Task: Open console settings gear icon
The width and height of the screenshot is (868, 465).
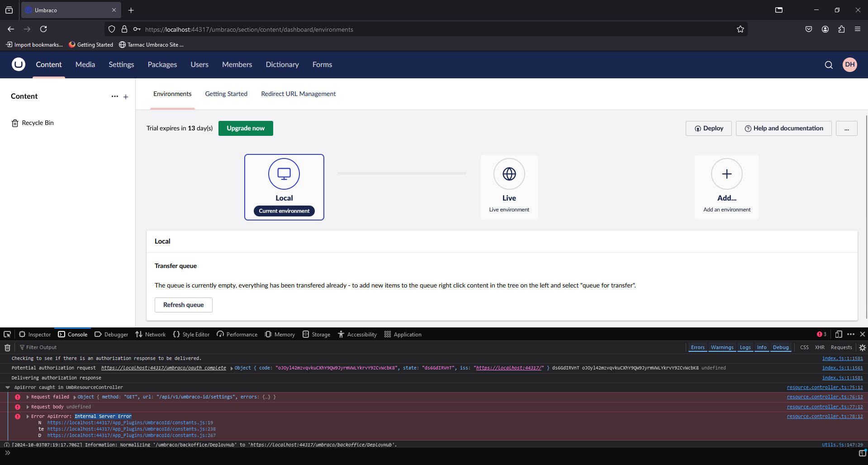Action: click(x=863, y=348)
